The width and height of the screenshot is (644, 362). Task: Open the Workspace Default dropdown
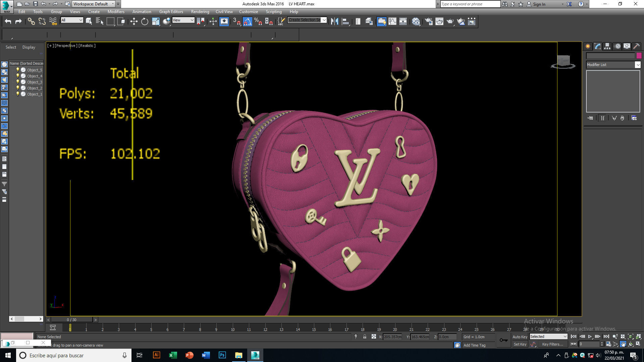click(93, 4)
